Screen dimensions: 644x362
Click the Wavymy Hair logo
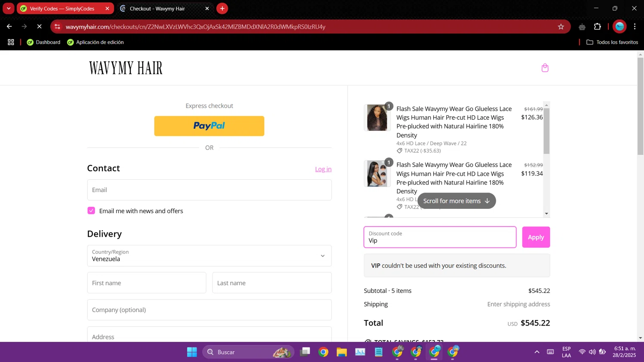126,68
